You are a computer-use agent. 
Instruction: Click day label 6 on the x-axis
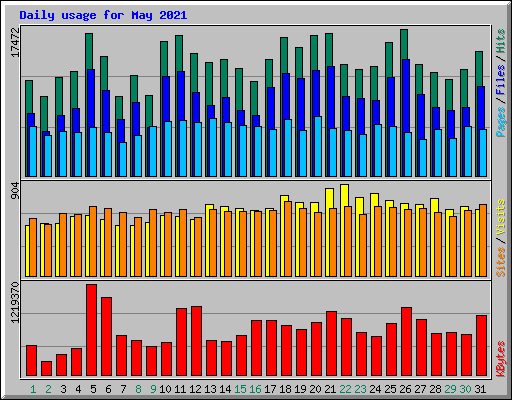pos(108,389)
